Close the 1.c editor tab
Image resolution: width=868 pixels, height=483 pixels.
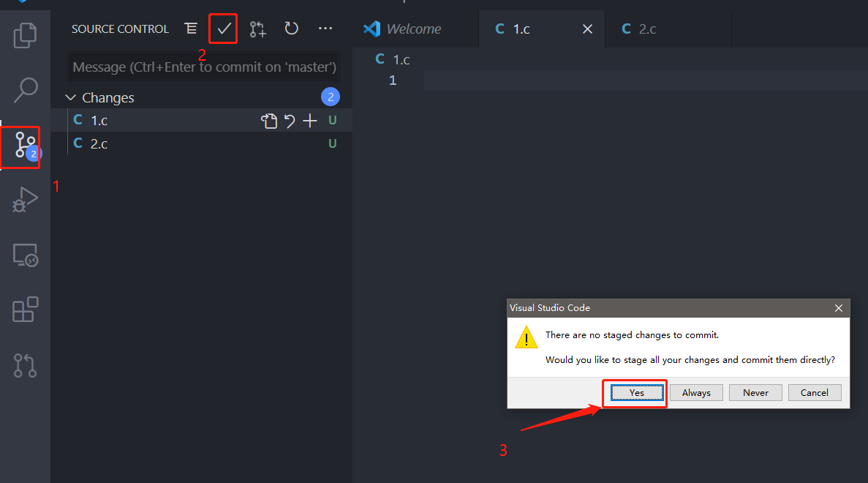tap(587, 29)
